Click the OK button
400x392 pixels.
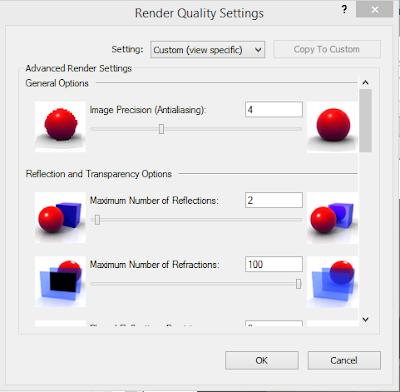click(x=262, y=360)
